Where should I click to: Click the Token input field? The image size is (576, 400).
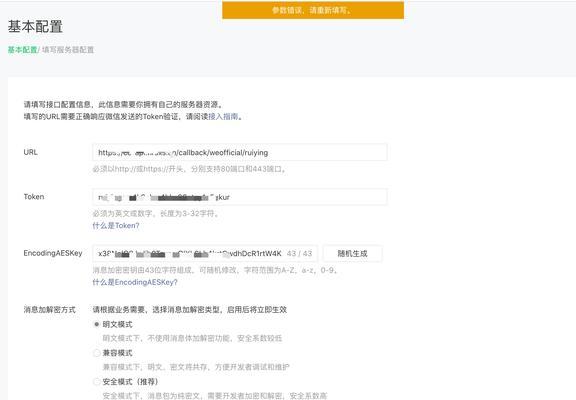click(x=240, y=197)
